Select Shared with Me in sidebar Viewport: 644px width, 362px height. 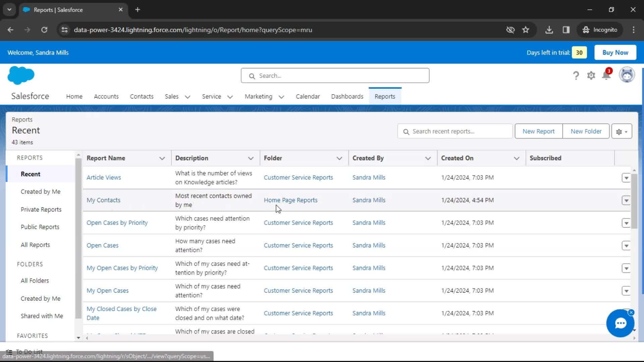42,316
